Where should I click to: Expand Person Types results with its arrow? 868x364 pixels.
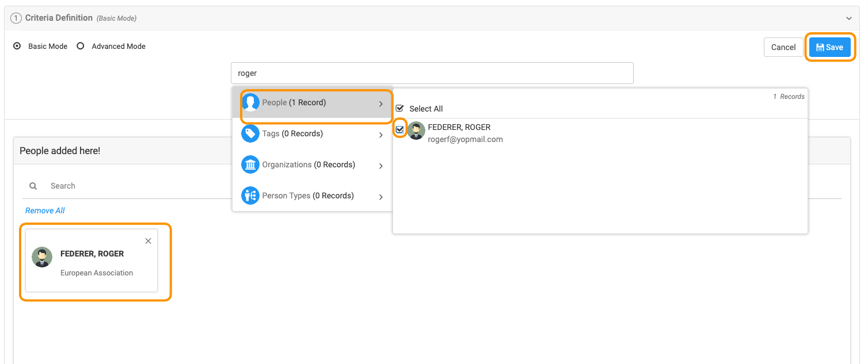click(381, 197)
